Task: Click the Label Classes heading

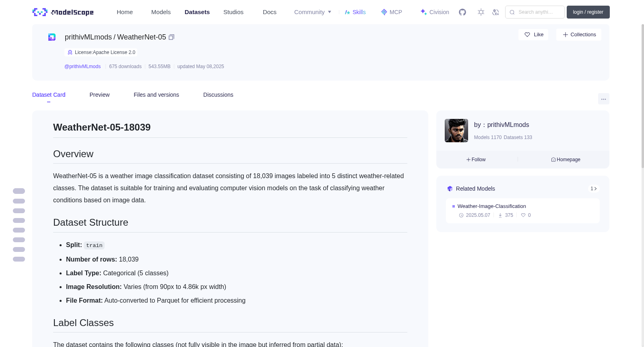Action: point(83,323)
